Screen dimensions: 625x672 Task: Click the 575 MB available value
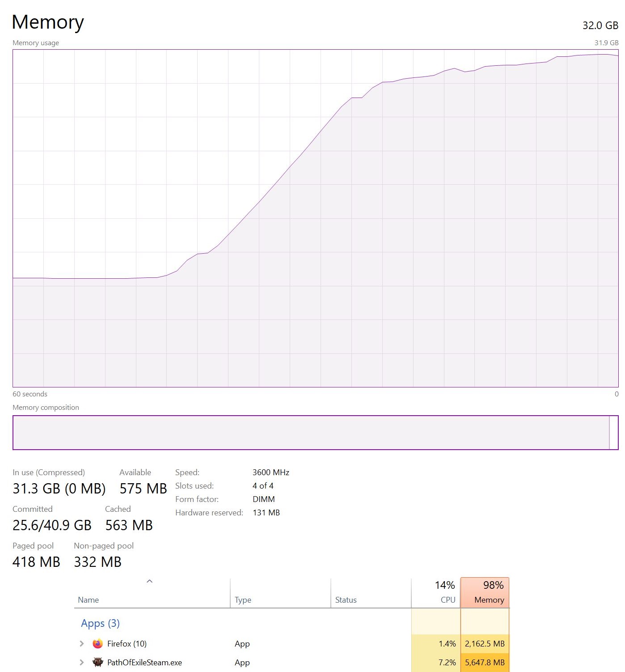[143, 489]
